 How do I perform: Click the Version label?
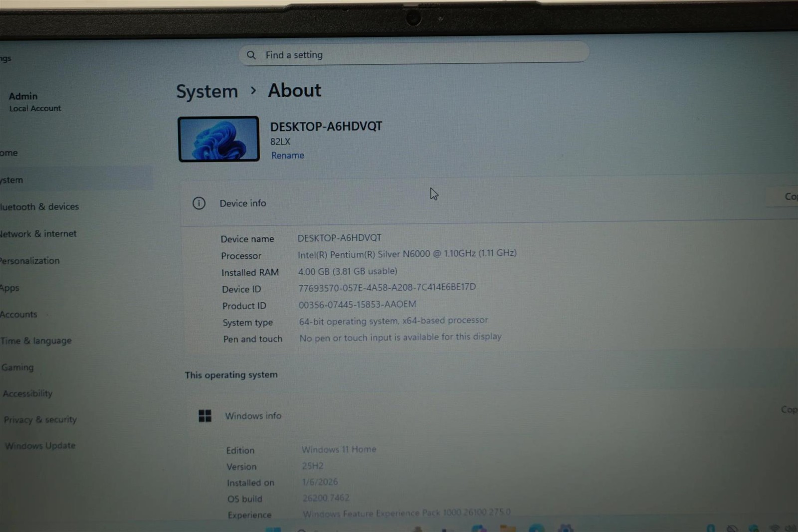[x=241, y=467]
